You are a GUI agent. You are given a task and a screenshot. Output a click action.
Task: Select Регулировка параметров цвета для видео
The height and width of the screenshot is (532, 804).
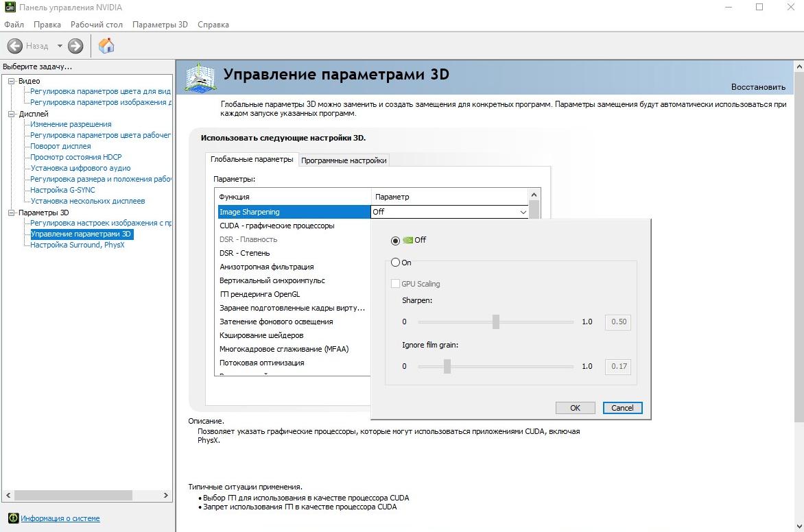click(x=100, y=91)
